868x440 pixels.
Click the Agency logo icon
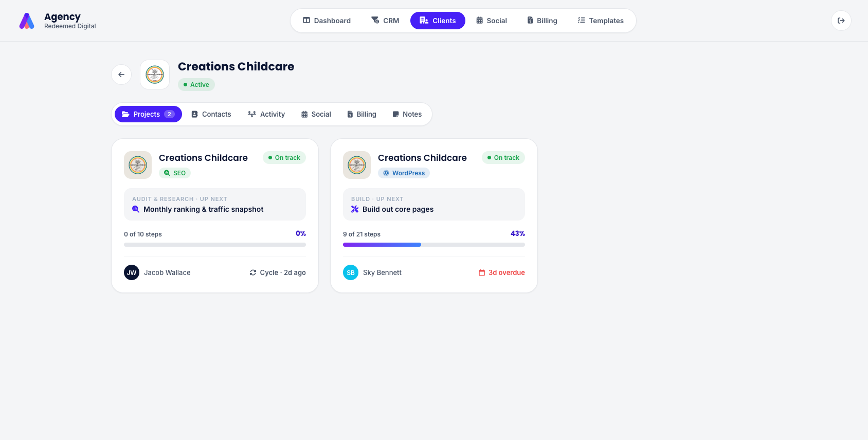click(x=27, y=21)
